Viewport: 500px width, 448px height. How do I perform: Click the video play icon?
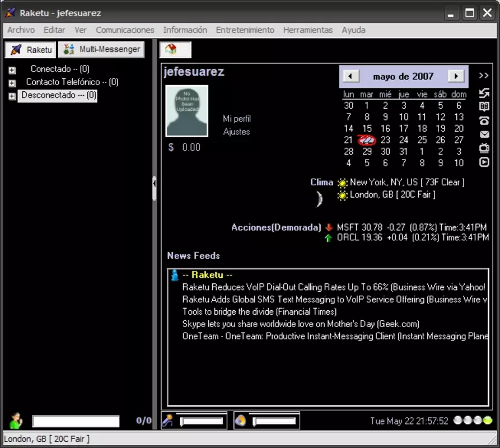[x=484, y=162]
